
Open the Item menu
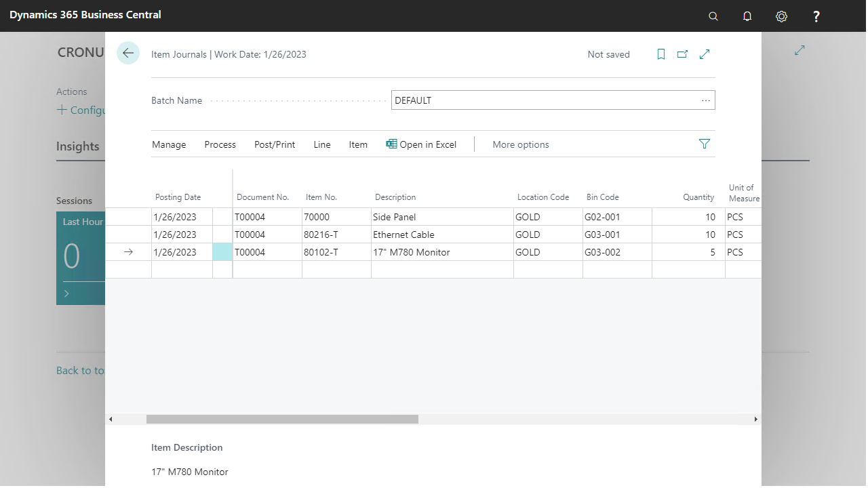coord(358,144)
